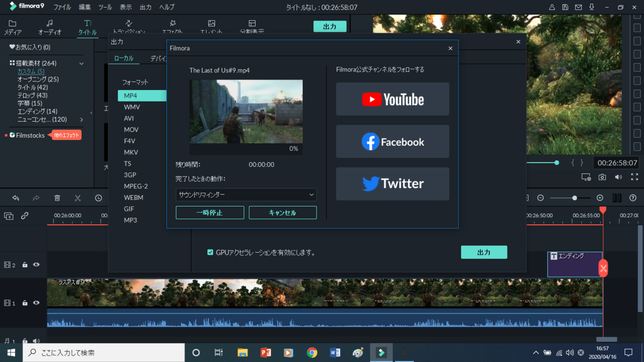
Task: Click the preview volume speaker icon
Action: click(618, 177)
